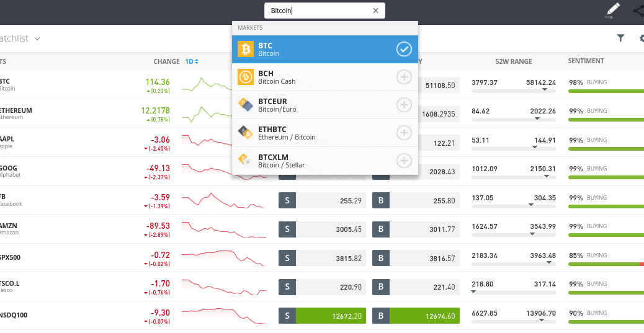Viewport: 644px width, 333px height.
Task: Click the B buy button for NSDQ100
Action: pos(381,316)
